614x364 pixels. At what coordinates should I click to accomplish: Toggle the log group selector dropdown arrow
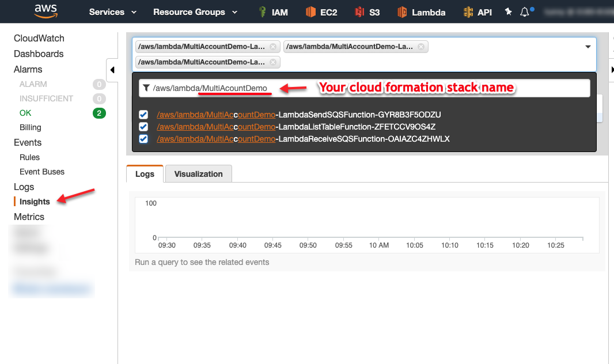click(588, 47)
